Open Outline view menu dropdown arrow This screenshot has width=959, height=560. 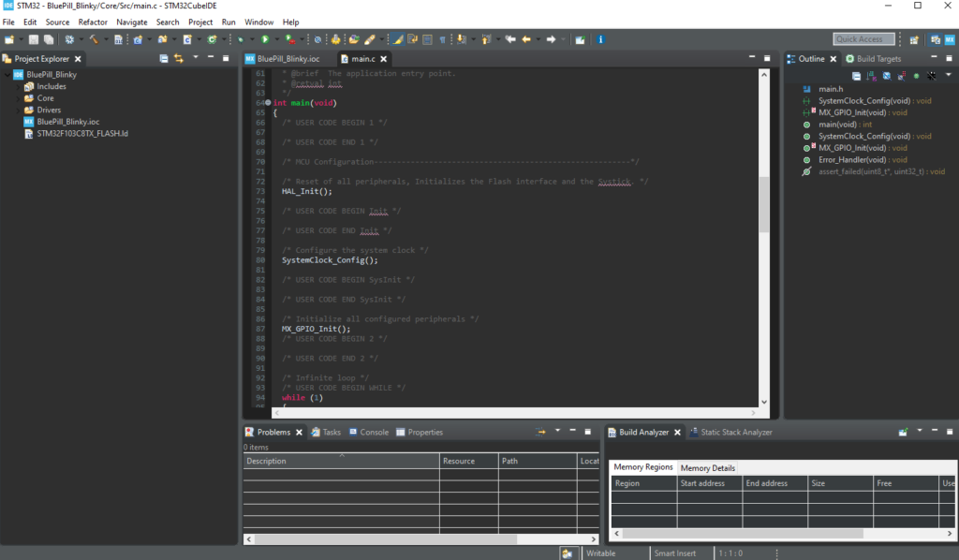coord(949,75)
